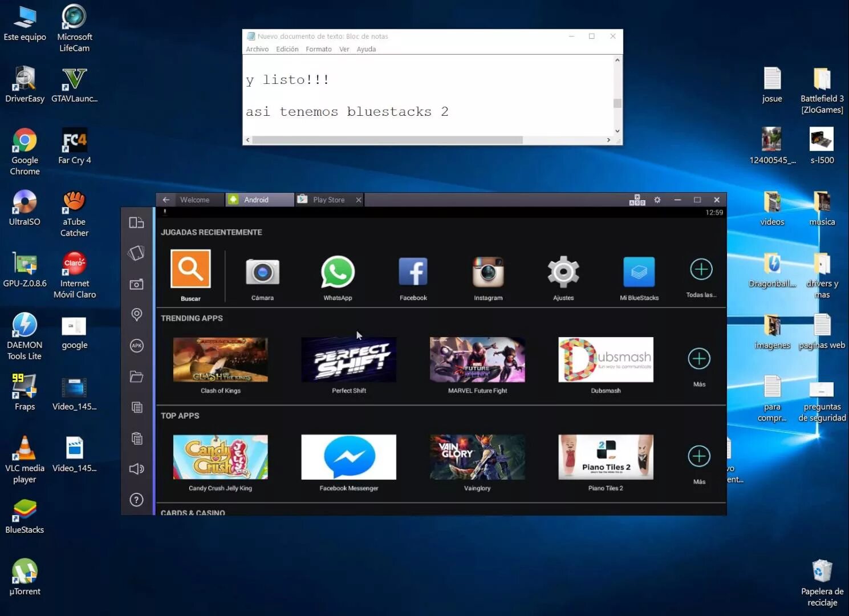Open MARVEL Future Fight app
Image resolution: width=849 pixels, height=616 pixels.
click(x=477, y=360)
